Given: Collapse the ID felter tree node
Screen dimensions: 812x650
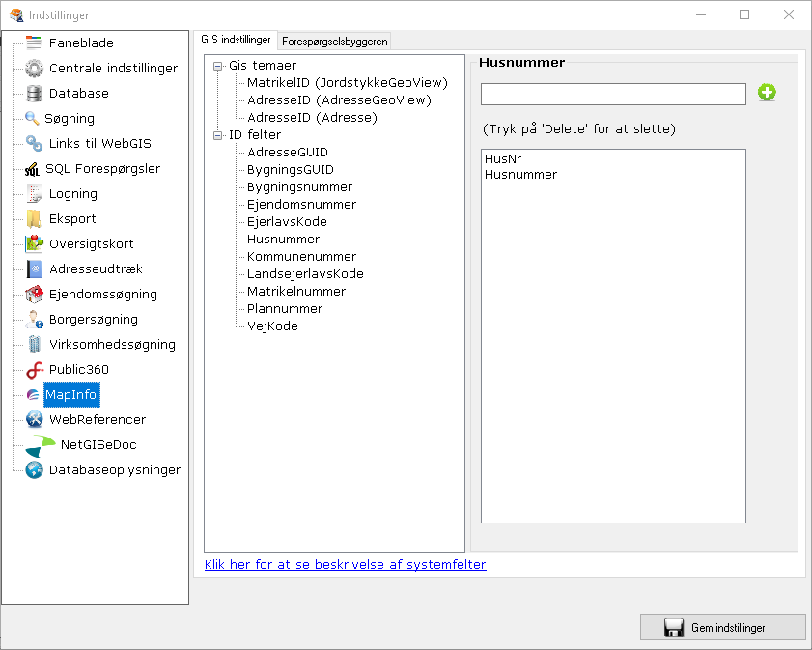Looking at the screenshot, I should [x=217, y=134].
